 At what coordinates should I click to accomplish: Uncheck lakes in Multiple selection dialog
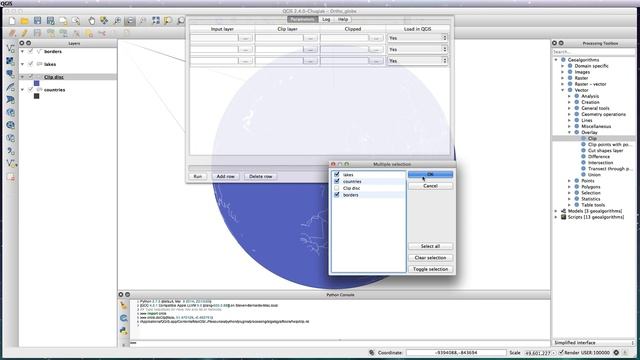pos(337,174)
